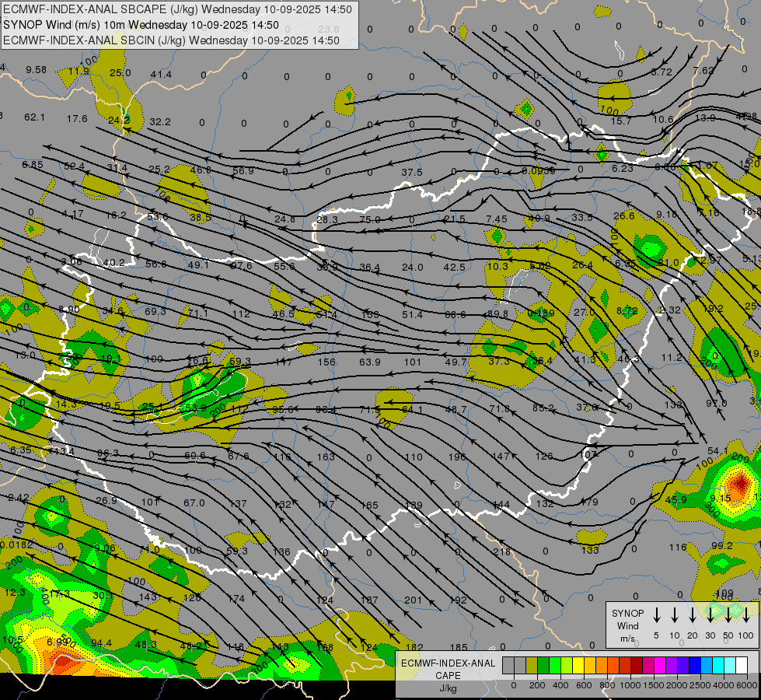761x700 pixels.
Task: Click the wind arrow above 100
Action: tap(746, 614)
